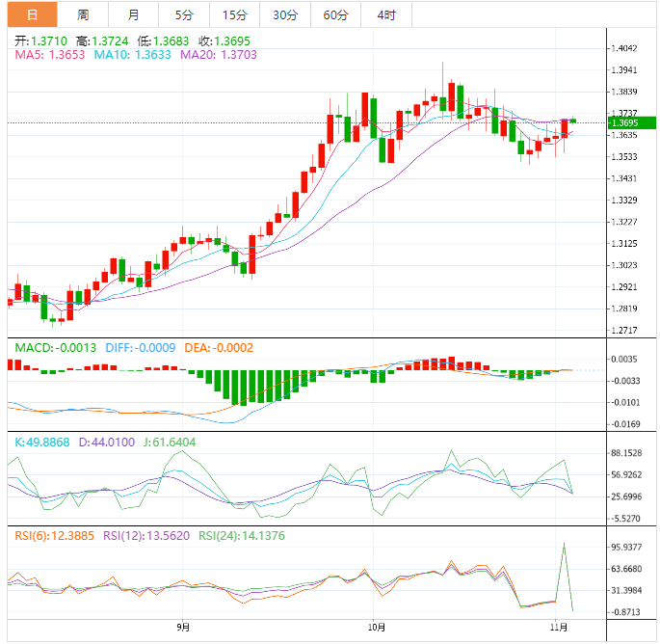Click the 10月 date marker on time axis
The height and width of the screenshot is (644, 660).
coord(376,628)
